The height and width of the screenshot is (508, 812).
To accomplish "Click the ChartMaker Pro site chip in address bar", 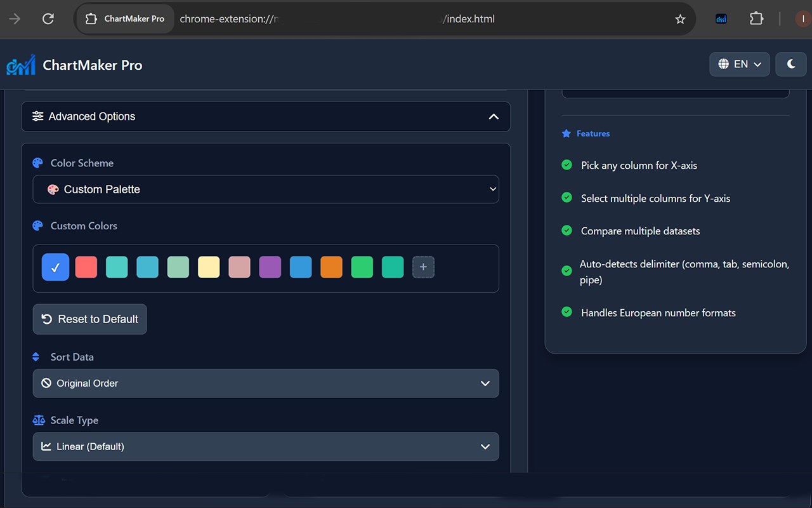I will 125,19.
